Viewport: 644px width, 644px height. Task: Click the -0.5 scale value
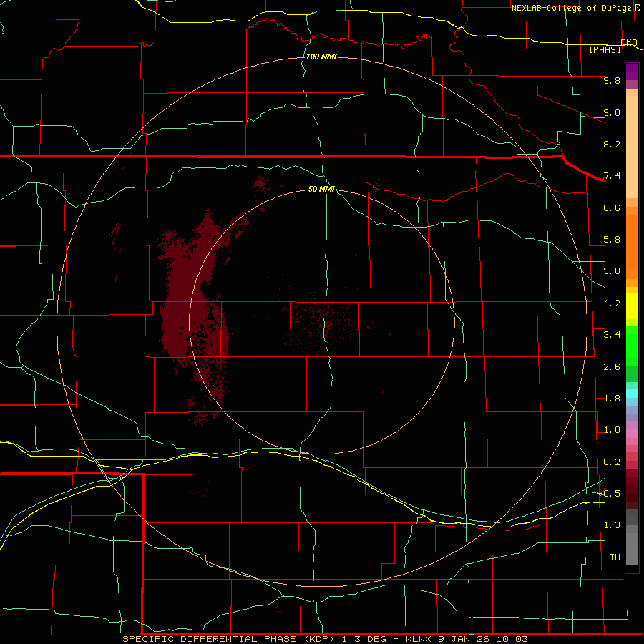609,494
